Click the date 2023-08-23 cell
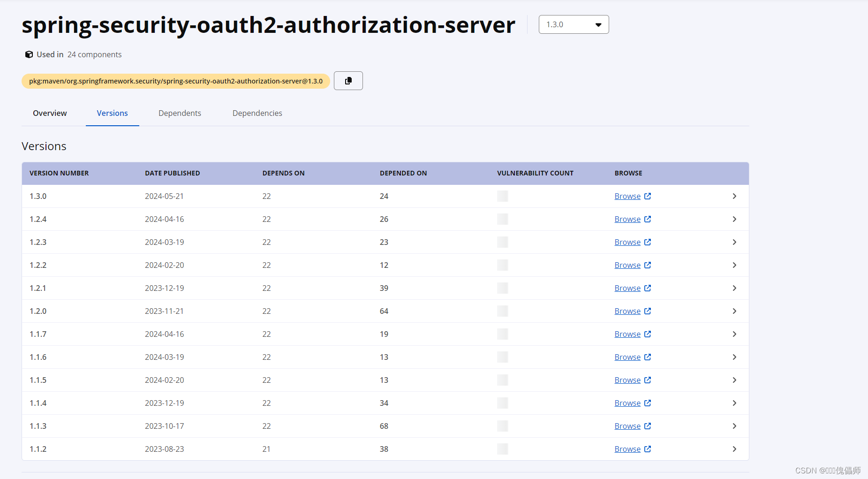The image size is (868, 479). pos(164,449)
